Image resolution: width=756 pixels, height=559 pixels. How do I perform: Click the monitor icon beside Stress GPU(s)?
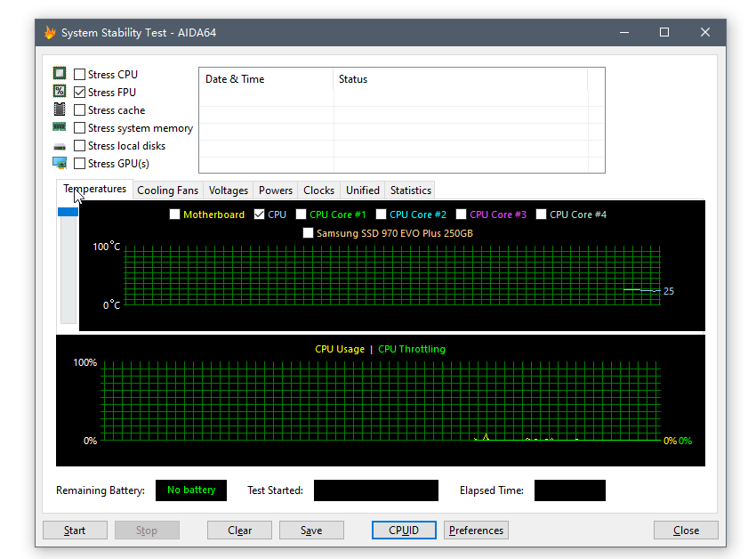tap(60, 163)
